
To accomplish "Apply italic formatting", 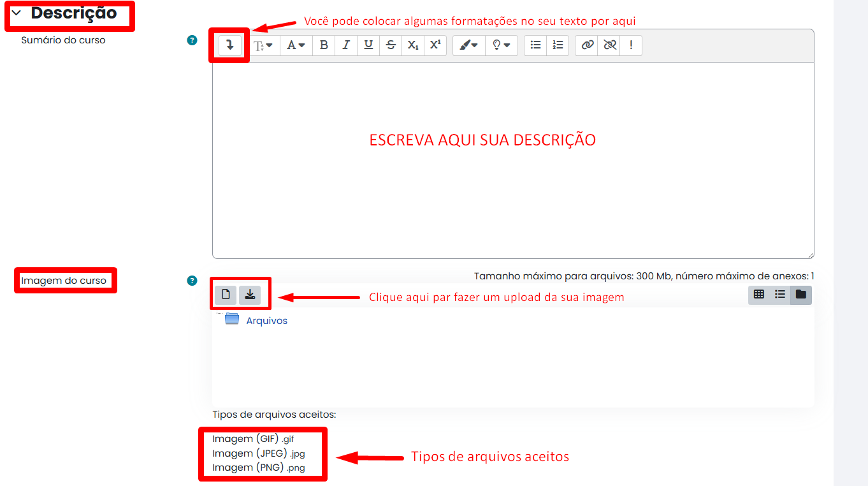I will (346, 45).
